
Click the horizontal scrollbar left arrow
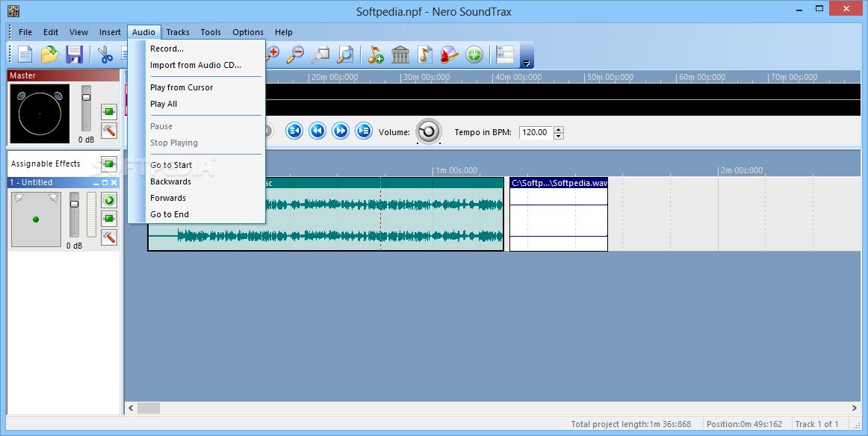click(131, 408)
